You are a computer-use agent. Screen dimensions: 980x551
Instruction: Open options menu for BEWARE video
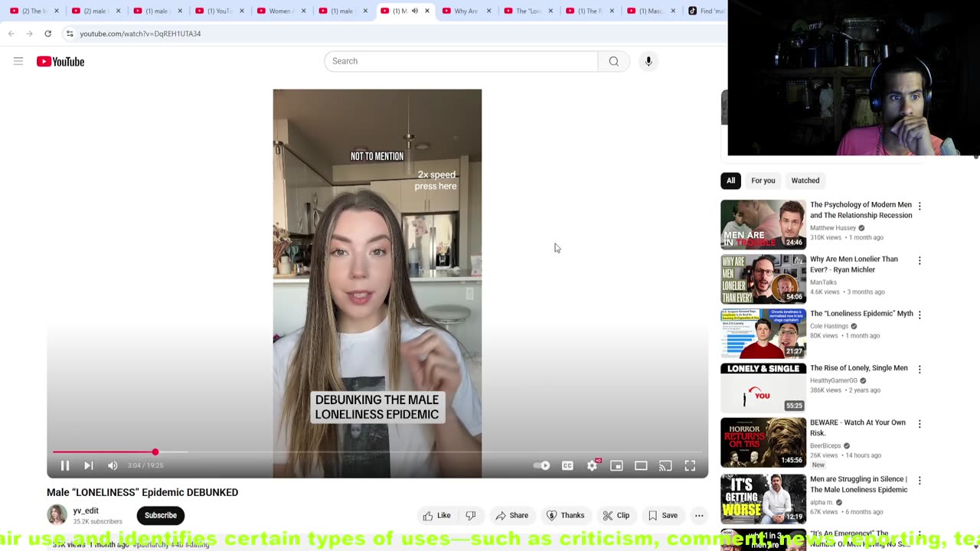pyautogui.click(x=920, y=424)
